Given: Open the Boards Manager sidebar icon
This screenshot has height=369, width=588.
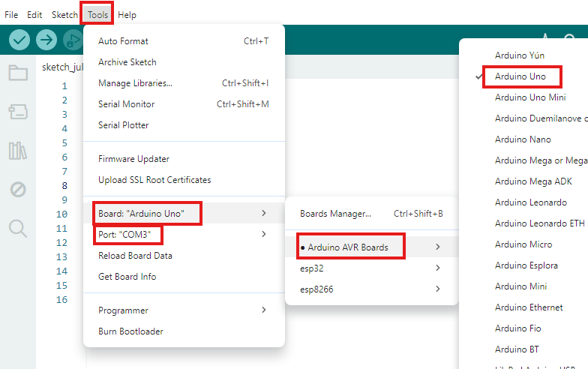Looking at the screenshot, I should click(x=18, y=112).
